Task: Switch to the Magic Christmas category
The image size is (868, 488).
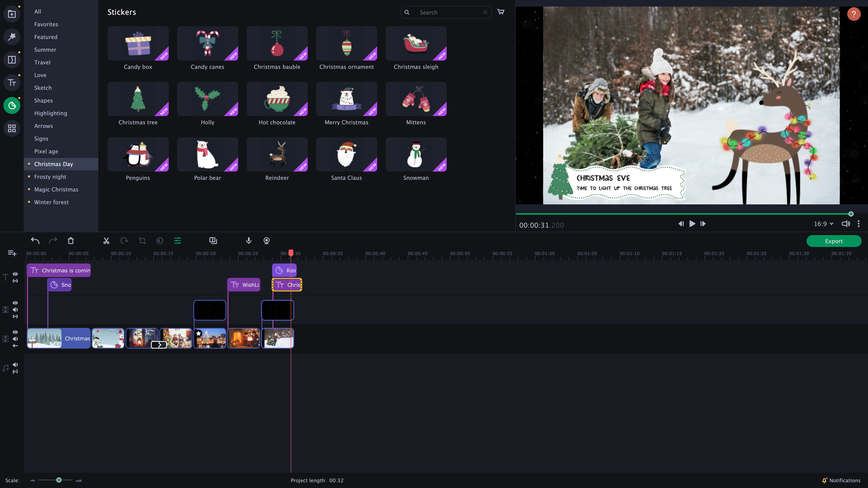Action: 56,189
